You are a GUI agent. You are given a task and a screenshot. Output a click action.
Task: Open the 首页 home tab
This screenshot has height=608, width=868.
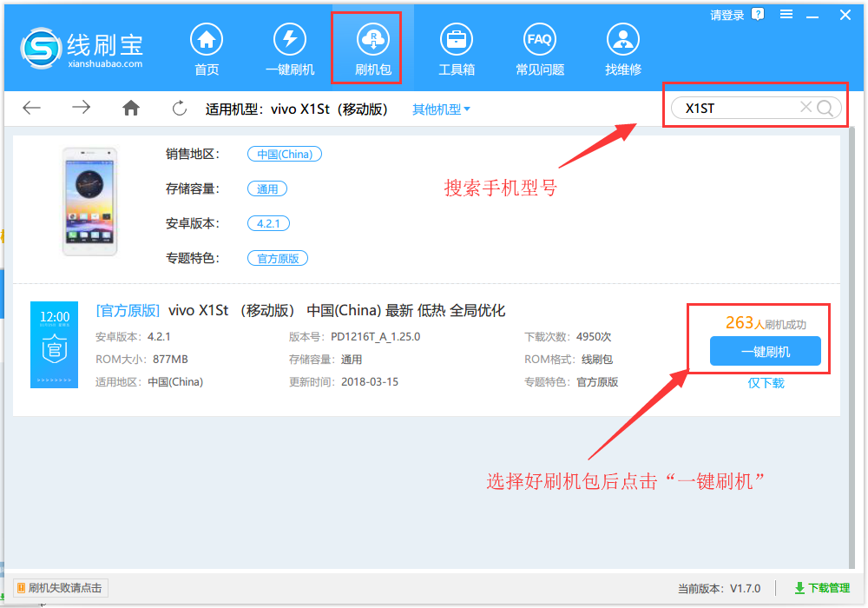pos(207,50)
